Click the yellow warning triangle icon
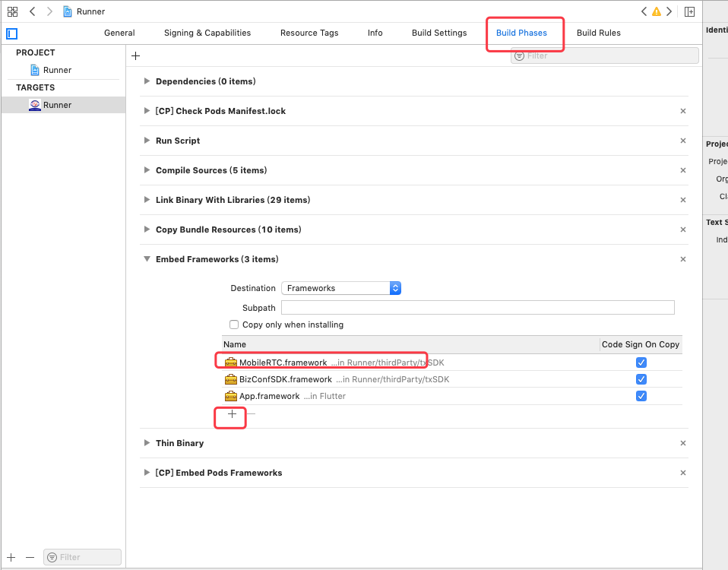This screenshot has width=728, height=570. coord(656,11)
